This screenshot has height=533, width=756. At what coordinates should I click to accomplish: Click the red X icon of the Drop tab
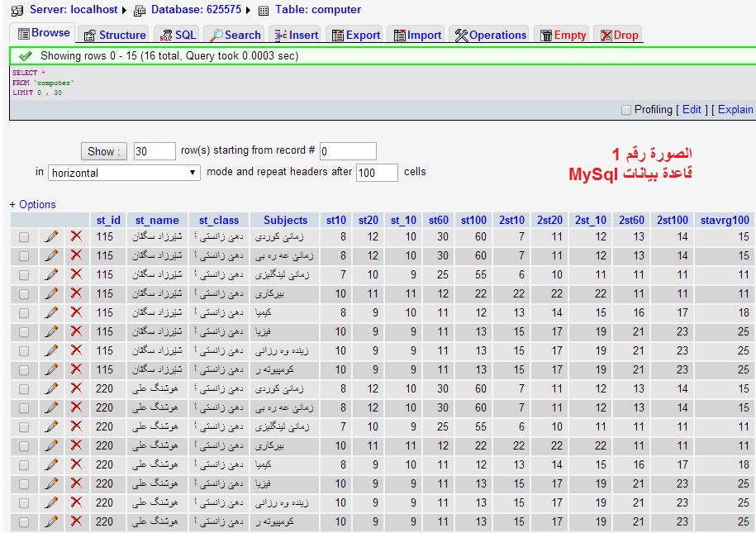coord(606,36)
